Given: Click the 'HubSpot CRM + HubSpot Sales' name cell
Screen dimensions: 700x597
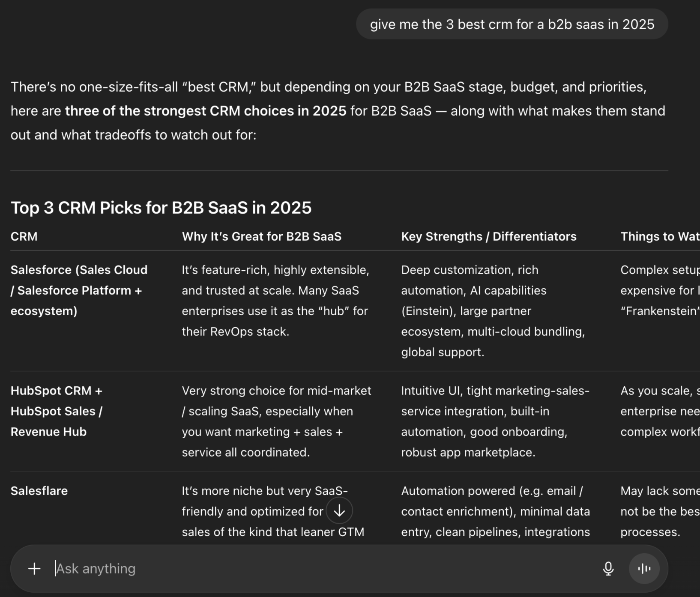Looking at the screenshot, I should pyautogui.click(x=57, y=411).
